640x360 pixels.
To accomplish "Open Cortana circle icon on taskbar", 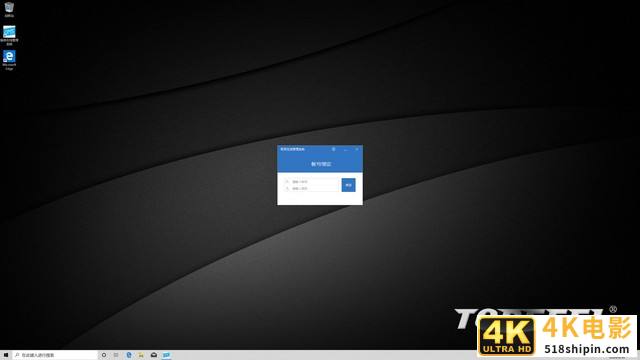I will 104,355.
